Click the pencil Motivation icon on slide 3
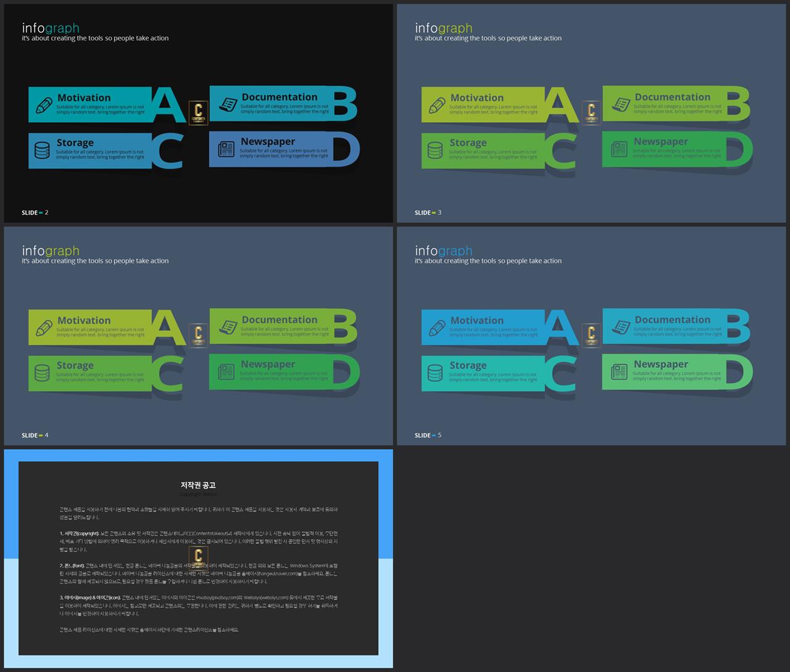The image size is (790, 672). point(437,106)
